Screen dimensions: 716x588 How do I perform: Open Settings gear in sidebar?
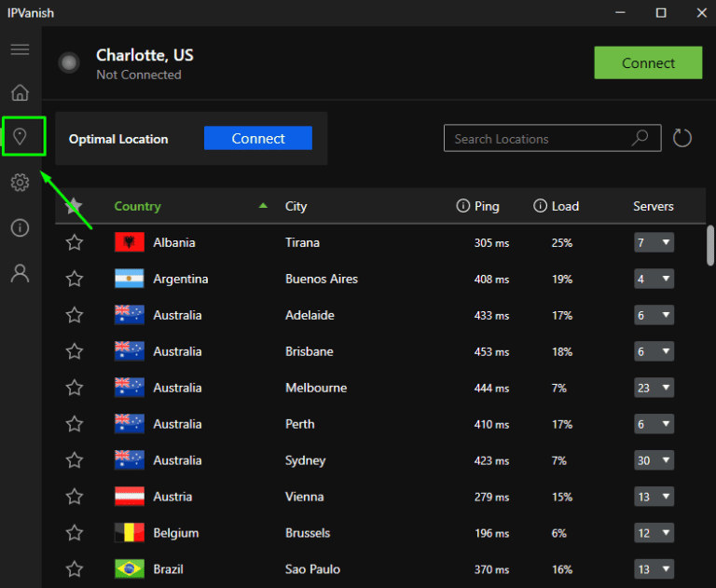pyautogui.click(x=20, y=183)
